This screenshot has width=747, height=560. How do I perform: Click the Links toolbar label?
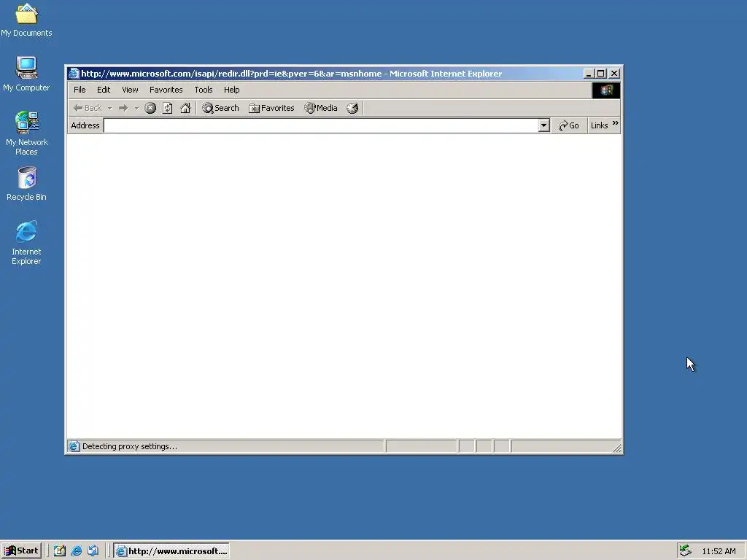(600, 125)
